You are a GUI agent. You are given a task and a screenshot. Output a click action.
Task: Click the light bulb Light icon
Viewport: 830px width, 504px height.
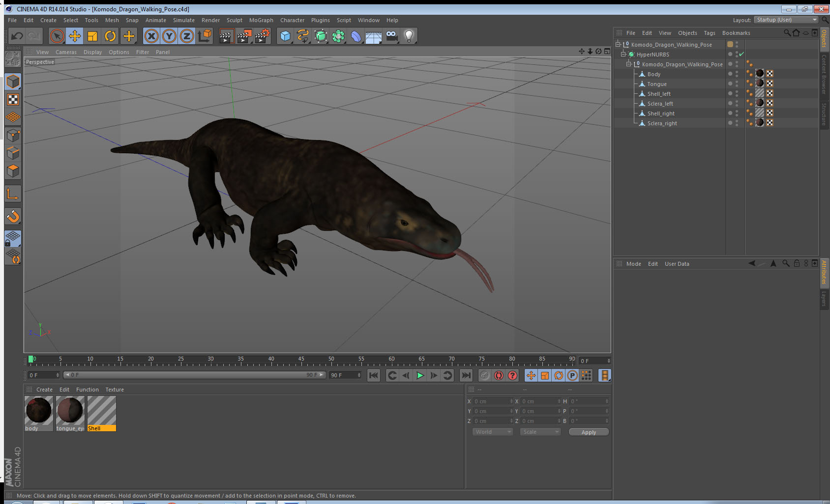[409, 36]
